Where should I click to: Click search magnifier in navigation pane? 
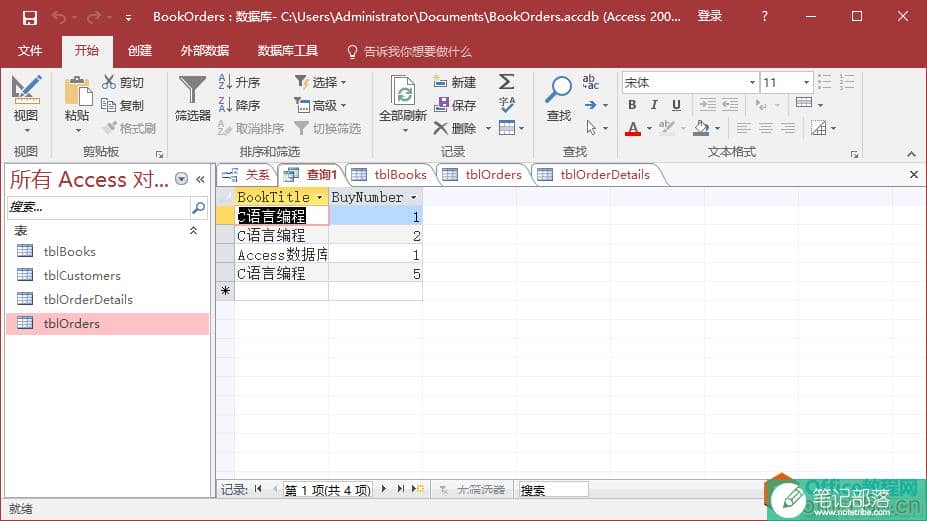point(199,207)
